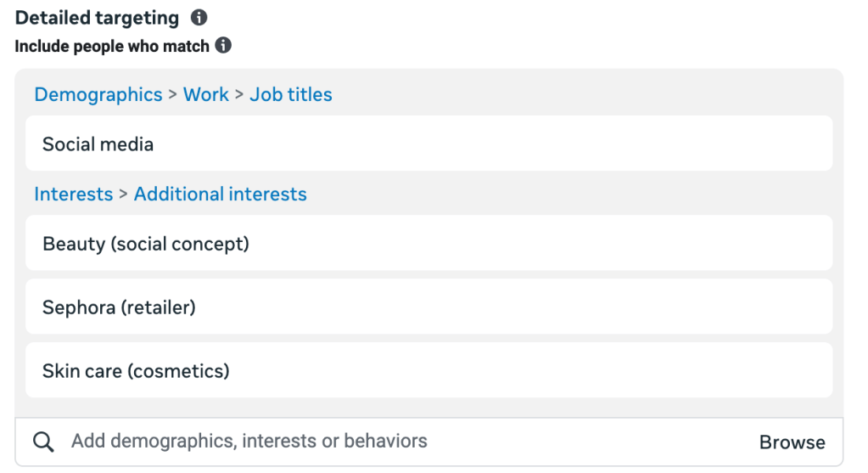Click the Include people who match label

coord(112,46)
